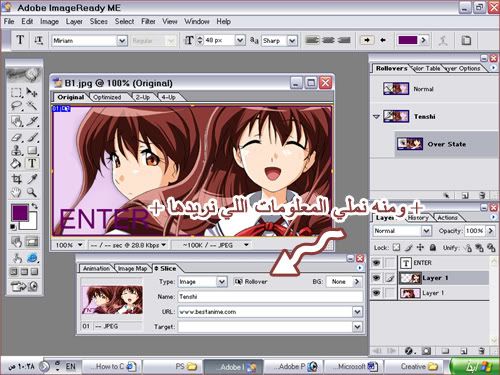Select the Magic Wand tool

32,106
